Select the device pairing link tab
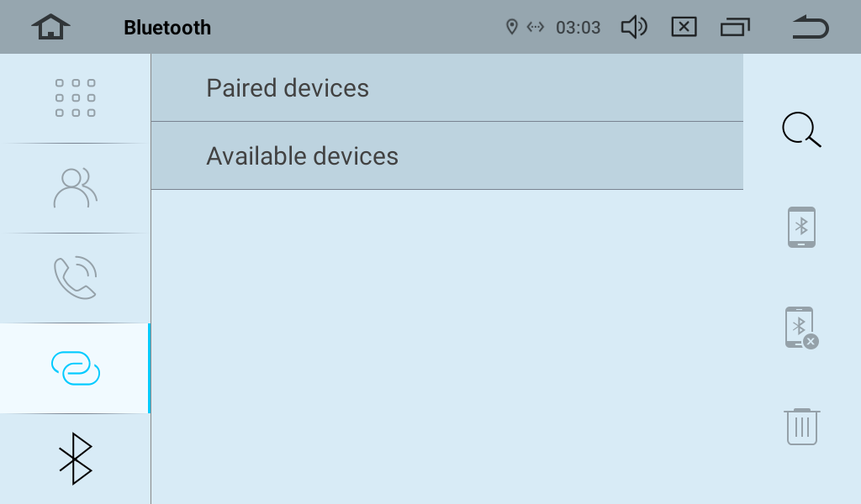The height and width of the screenshot is (504, 861). click(x=75, y=368)
